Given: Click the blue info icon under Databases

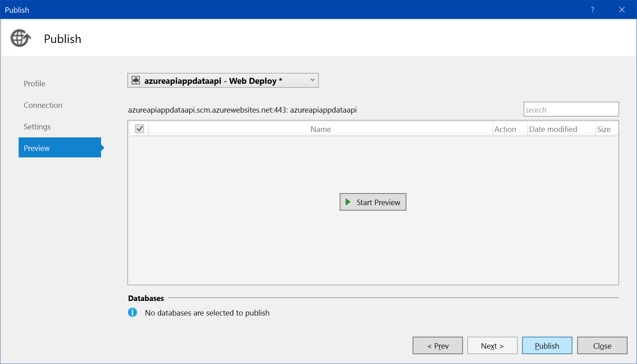Looking at the screenshot, I should pyautogui.click(x=132, y=313).
